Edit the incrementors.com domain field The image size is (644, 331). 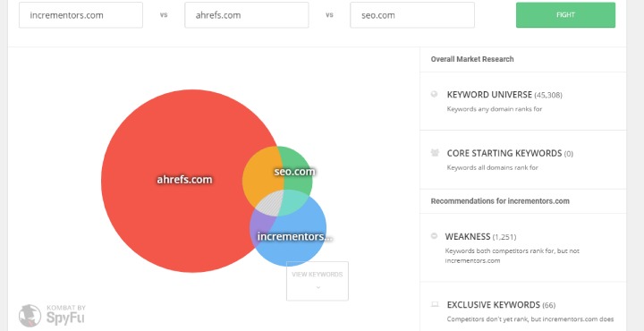tap(80, 15)
